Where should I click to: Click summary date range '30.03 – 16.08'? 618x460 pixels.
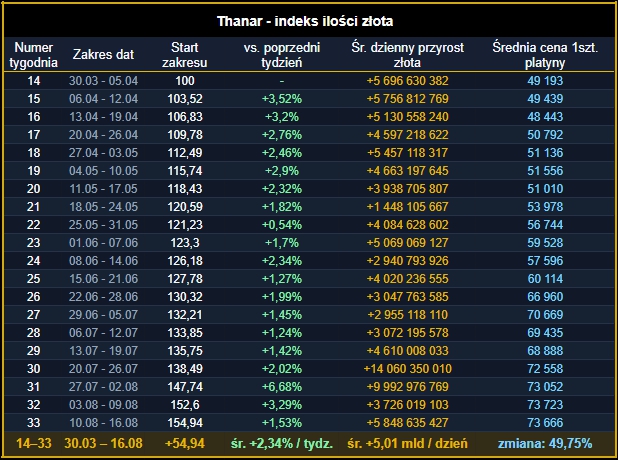103,443
